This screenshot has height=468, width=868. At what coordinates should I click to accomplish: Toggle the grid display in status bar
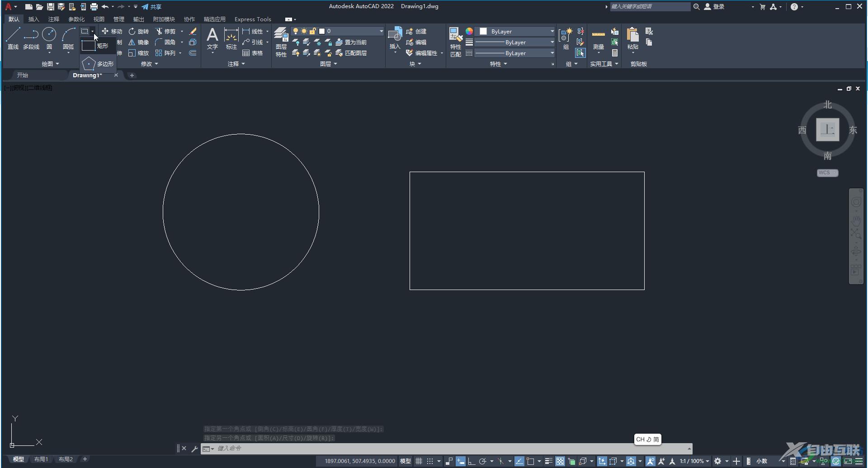pos(419,461)
